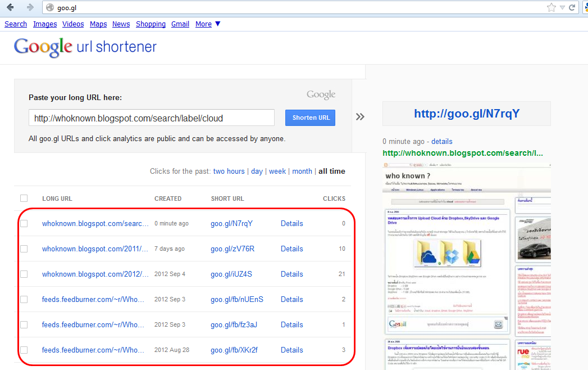
Task: Show clicks for the past week
Action: click(277, 172)
